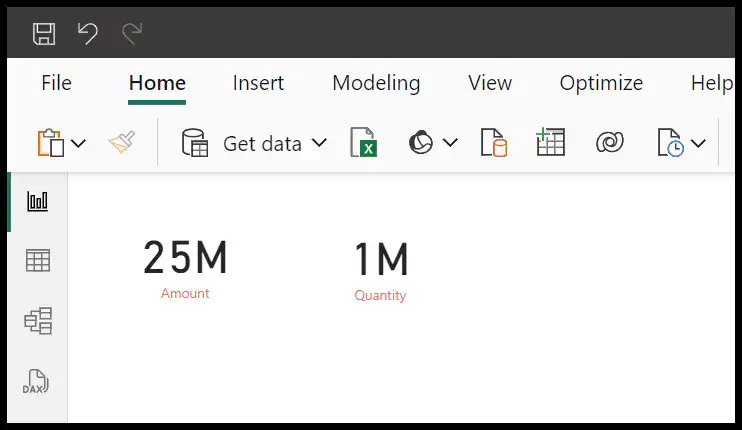742x430 pixels.
Task: Undo the last action
Action: coord(88,34)
